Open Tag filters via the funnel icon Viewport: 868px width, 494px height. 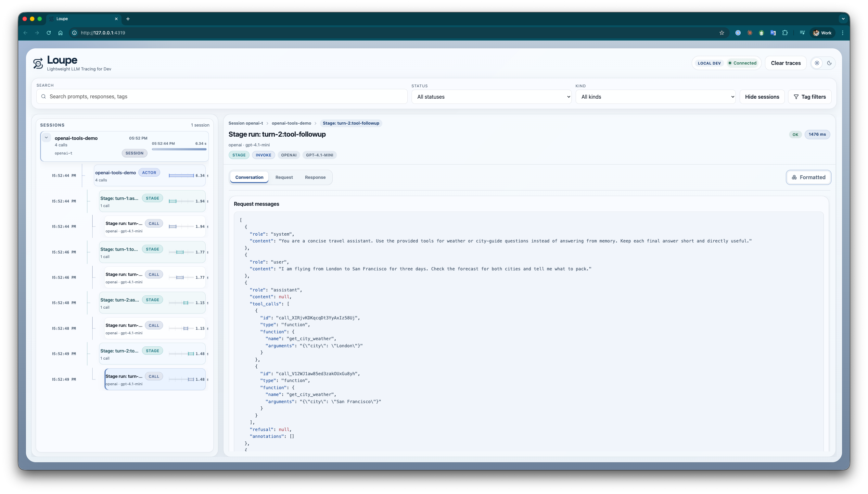796,97
